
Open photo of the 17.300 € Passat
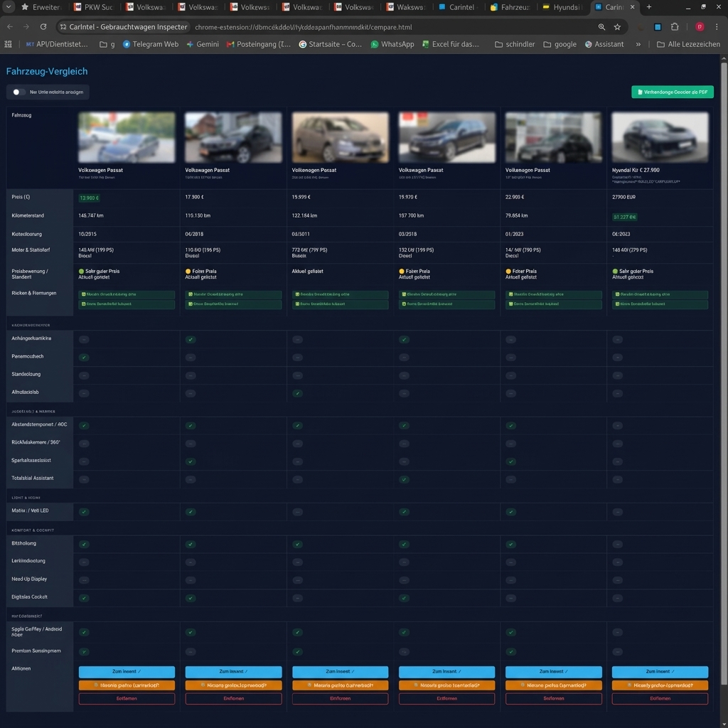pos(233,137)
